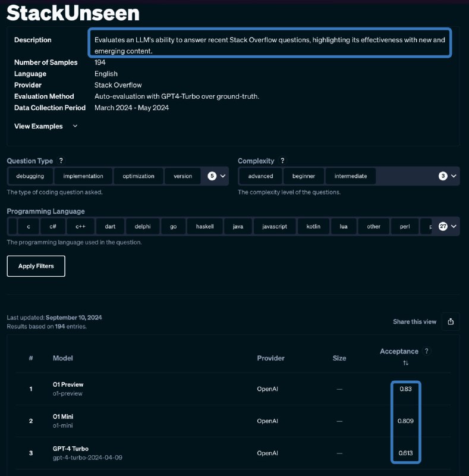Toggle the advanced complexity chip

[x=260, y=176]
